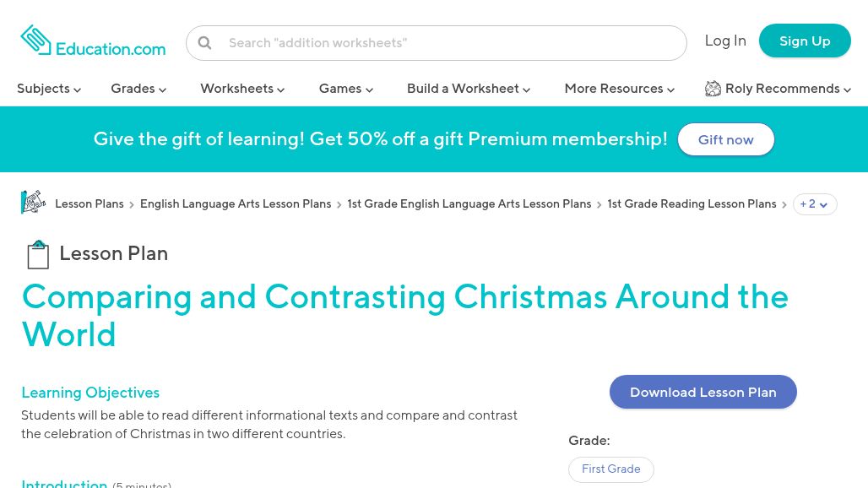Click the Lesson Plan clipboard icon
This screenshot has width=868, height=488.
tap(38, 254)
